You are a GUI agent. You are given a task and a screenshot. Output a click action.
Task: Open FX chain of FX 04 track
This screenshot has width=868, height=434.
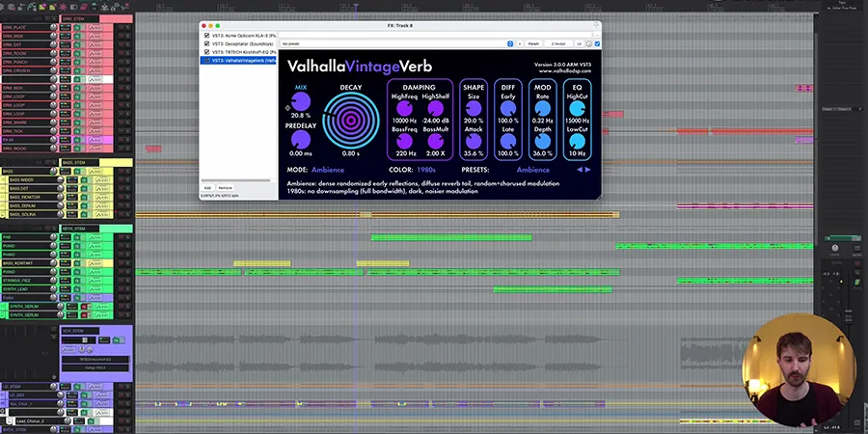(77, 140)
